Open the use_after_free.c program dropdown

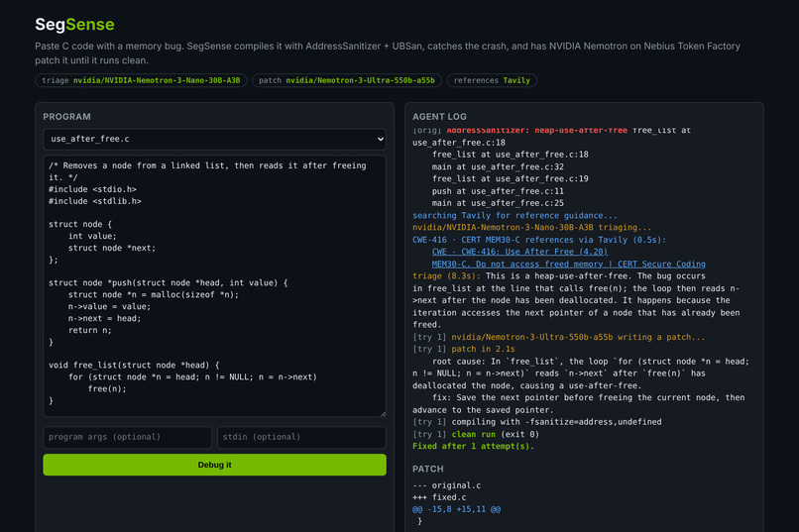214,139
